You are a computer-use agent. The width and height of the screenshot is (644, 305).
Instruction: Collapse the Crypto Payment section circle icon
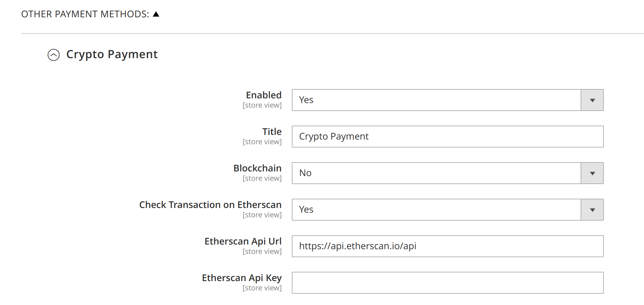click(x=53, y=55)
